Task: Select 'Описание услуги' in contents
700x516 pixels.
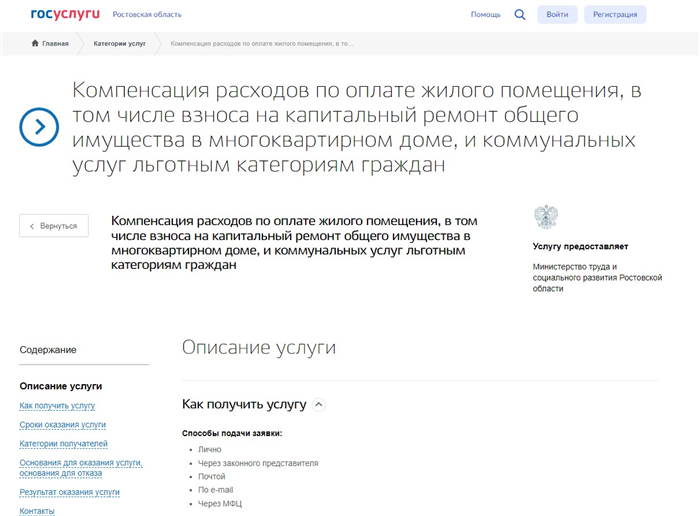Action: click(61, 386)
